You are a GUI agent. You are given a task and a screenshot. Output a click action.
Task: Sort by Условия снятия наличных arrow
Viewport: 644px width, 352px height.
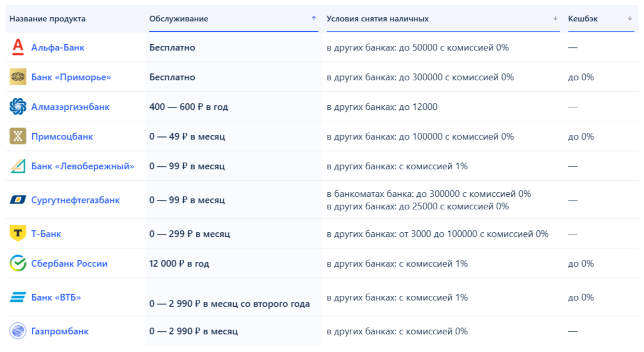(555, 18)
